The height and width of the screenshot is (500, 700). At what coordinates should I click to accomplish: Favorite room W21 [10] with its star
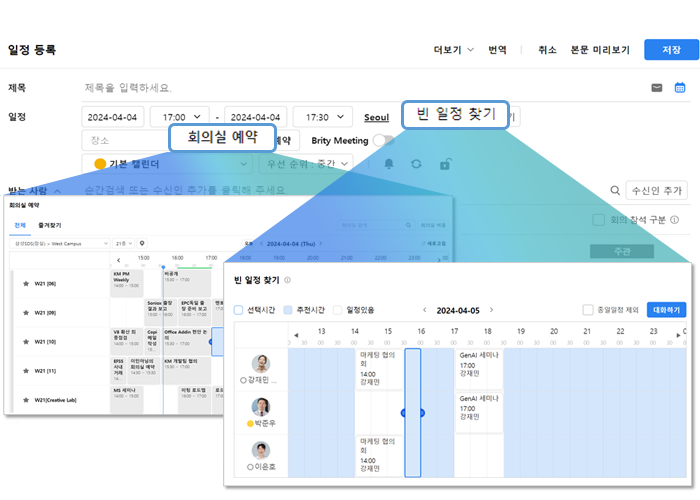pyautogui.click(x=26, y=342)
